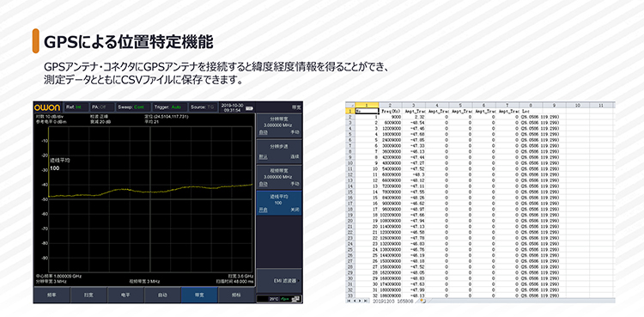Select the 频率 bottom menu tab
This screenshot has height=317, width=644.
52,296
